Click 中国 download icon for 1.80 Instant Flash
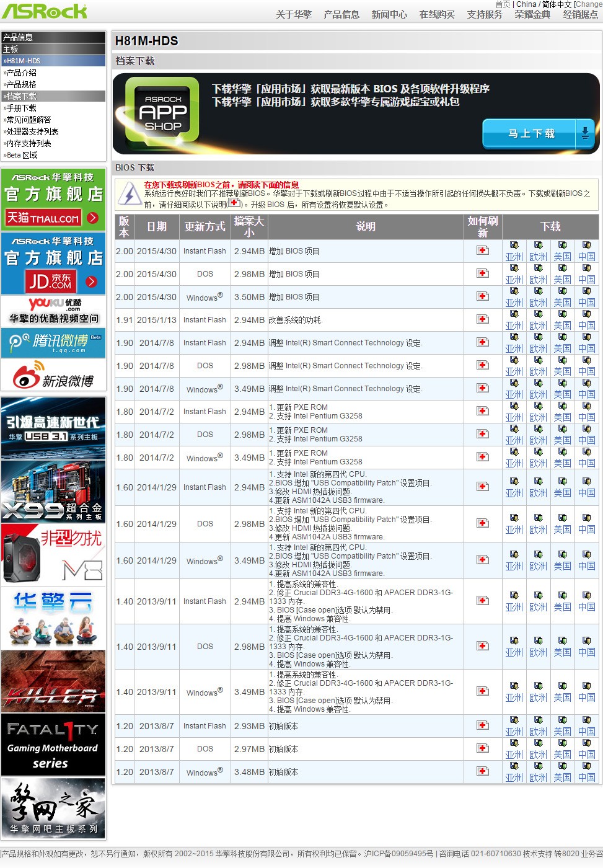 [x=586, y=405]
